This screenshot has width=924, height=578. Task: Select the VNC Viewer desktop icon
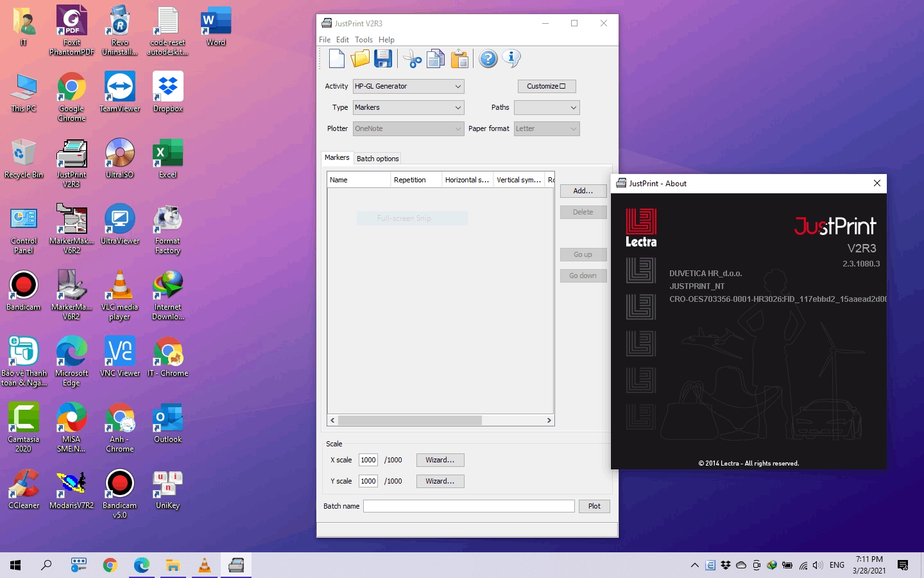(120, 356)
